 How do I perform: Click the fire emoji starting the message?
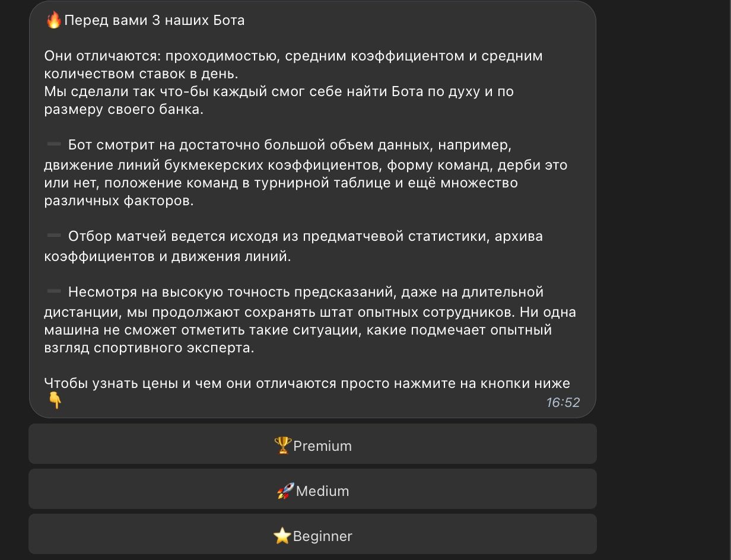53,21
